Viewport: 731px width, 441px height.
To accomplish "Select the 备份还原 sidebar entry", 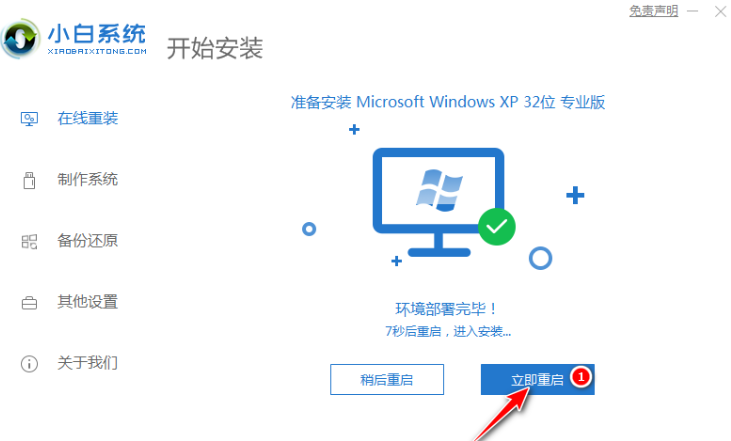I will coord(88,241).
